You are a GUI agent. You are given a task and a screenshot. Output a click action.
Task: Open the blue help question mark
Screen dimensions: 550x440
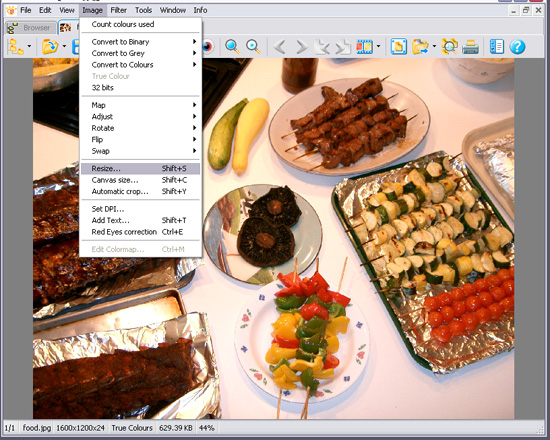[x=517, y=46]
